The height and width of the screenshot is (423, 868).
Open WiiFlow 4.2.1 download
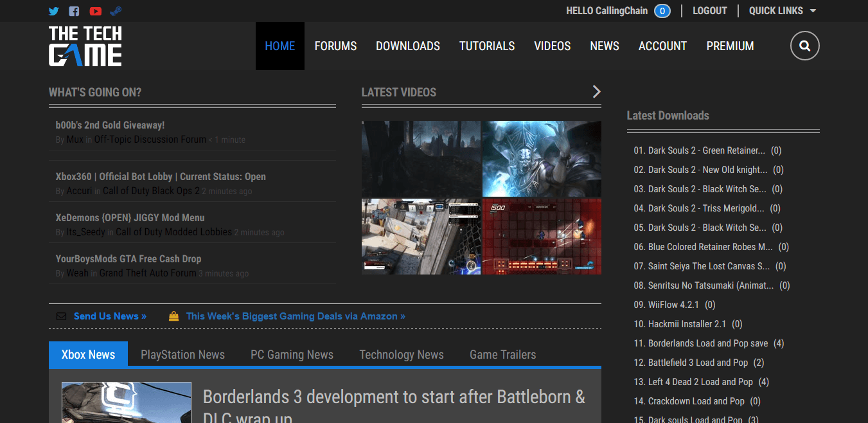674,305
